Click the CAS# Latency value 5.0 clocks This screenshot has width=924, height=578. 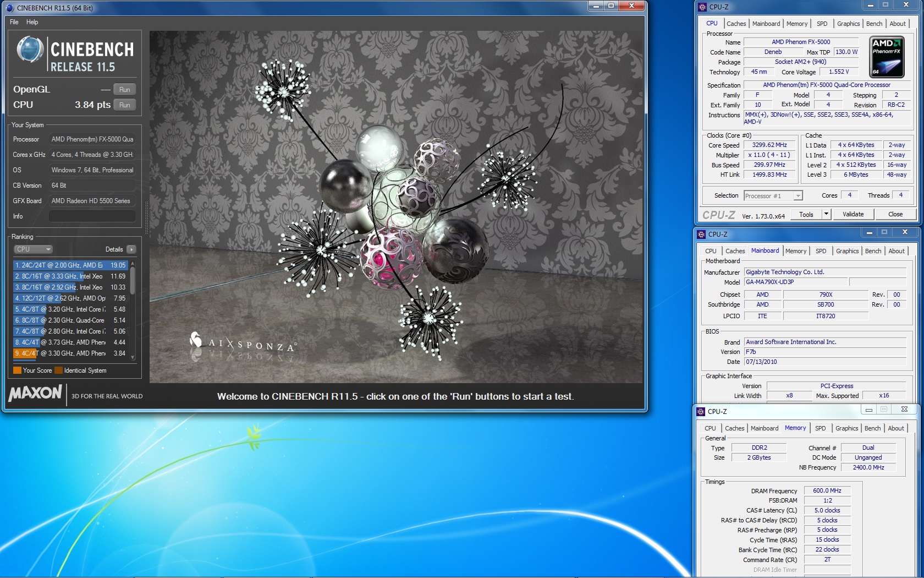click(x=827, y=511)
